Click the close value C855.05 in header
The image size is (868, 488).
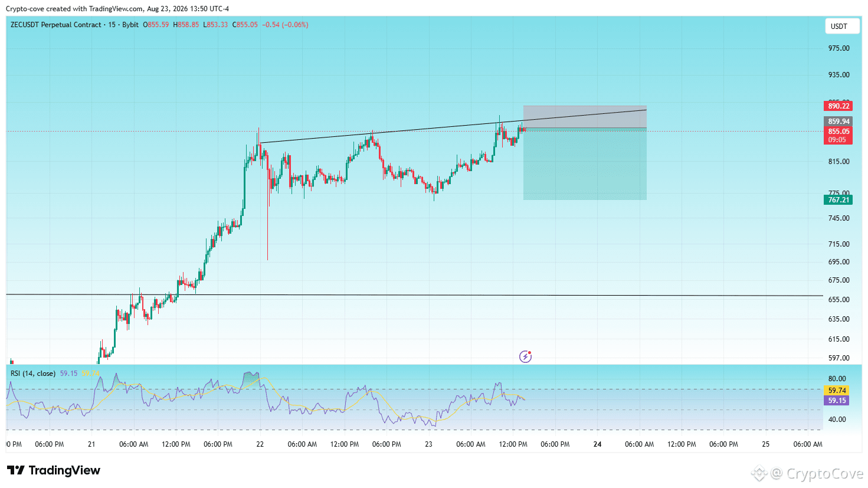[x=245, y=25]
